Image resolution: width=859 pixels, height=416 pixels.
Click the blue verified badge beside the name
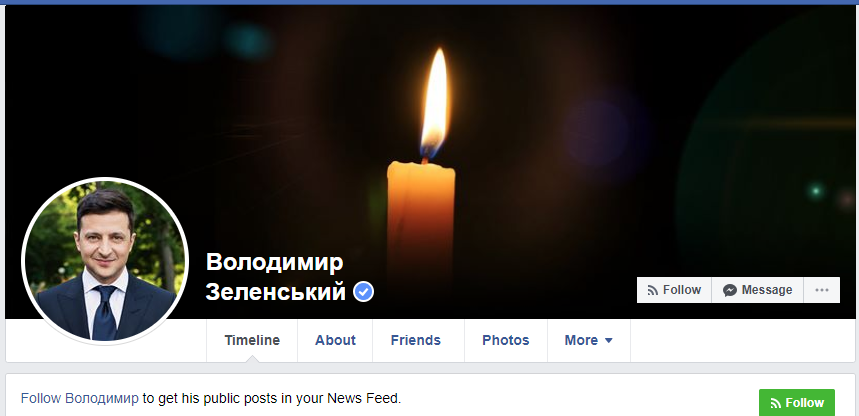363,292
